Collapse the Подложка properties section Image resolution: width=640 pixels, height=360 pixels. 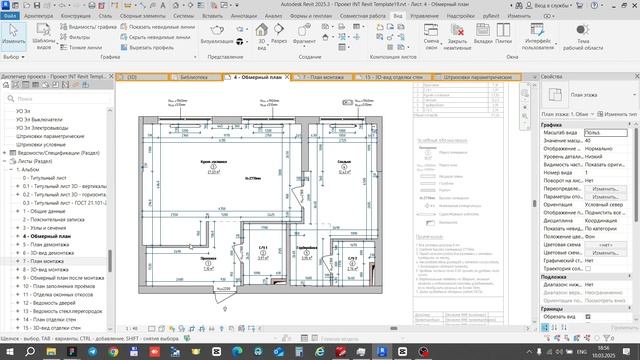click(629, 277)
